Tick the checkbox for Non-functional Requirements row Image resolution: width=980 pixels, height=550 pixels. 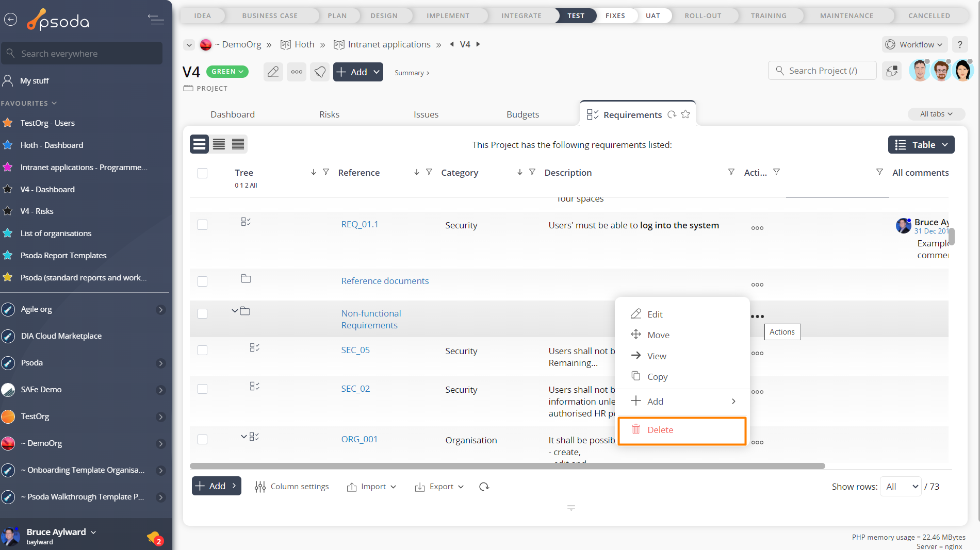[x=202, y=313]
